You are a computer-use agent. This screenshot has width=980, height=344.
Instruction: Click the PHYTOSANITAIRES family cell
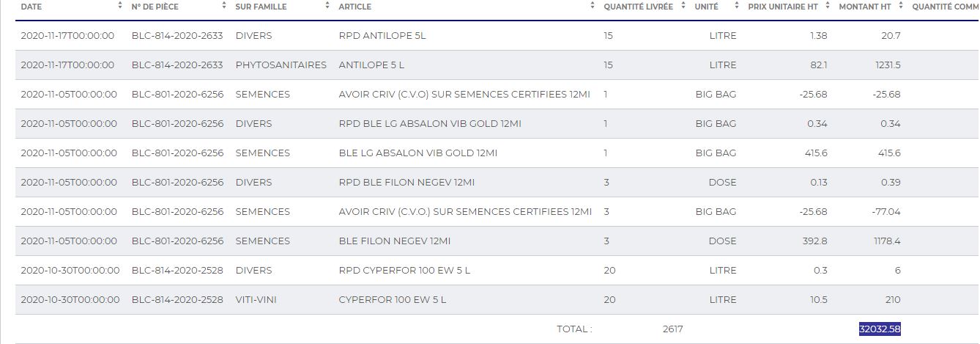281,65
